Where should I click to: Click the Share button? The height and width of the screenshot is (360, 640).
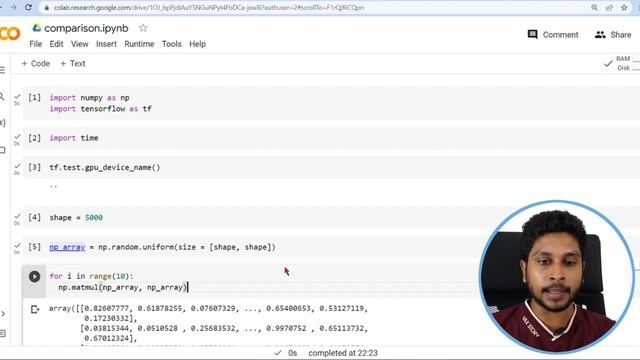coord(613,35)
